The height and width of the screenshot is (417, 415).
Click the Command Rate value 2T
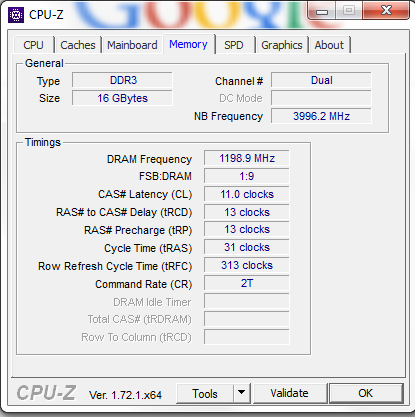click(247, 283)
